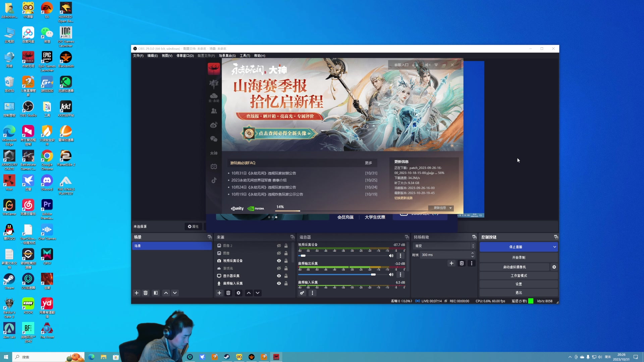Show the 图像 source

[279, 253]
